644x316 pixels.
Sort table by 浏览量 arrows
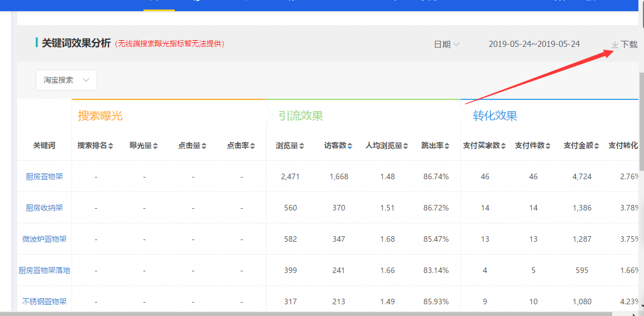pyautogui.click(x=301, y=146)
